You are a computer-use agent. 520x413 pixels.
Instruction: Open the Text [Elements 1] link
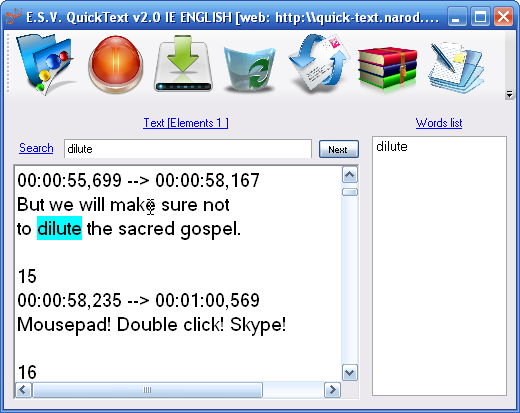pos(186,123)
